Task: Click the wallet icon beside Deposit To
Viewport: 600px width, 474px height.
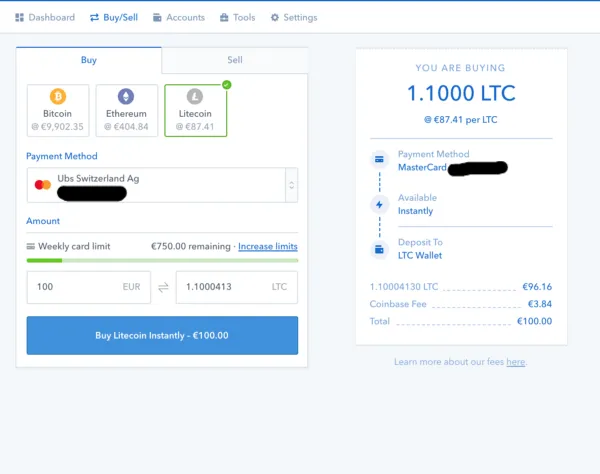Action: click(379, 250)
